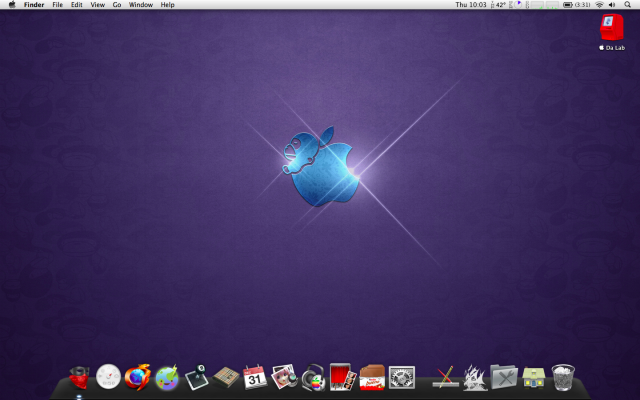Select the red Da Lab drive desktop icon
The height and width of the screenshot is (400, 640).
[611, 27]
